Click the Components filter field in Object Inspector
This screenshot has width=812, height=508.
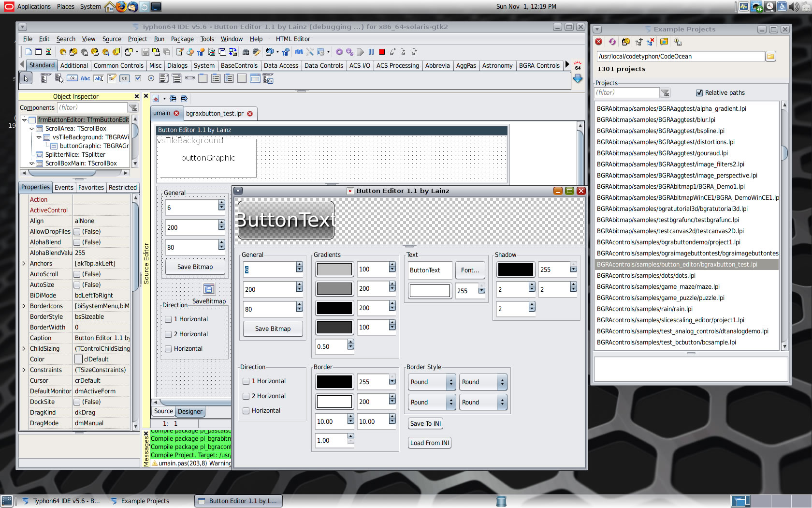point(92,108)
